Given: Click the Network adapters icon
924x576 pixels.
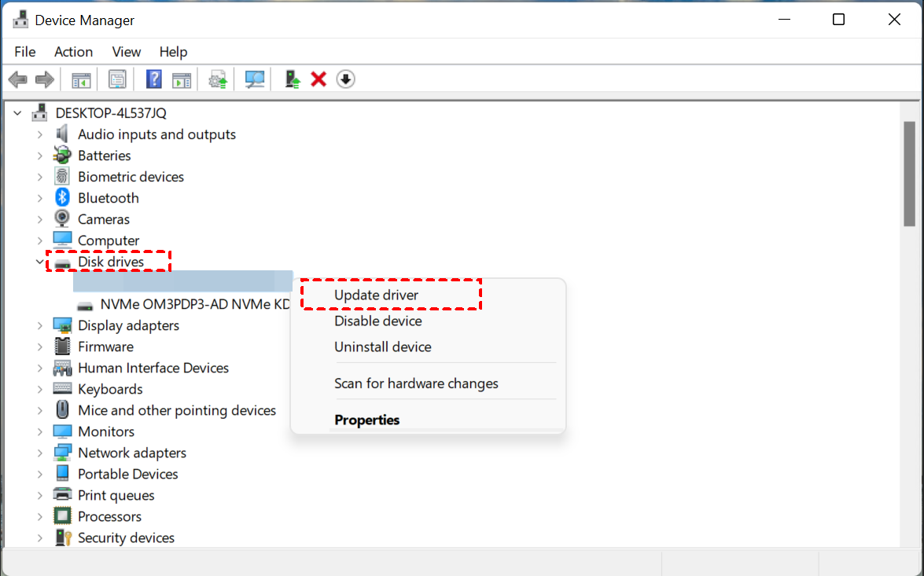Looking at the screenshot, I should click(62, 453).
